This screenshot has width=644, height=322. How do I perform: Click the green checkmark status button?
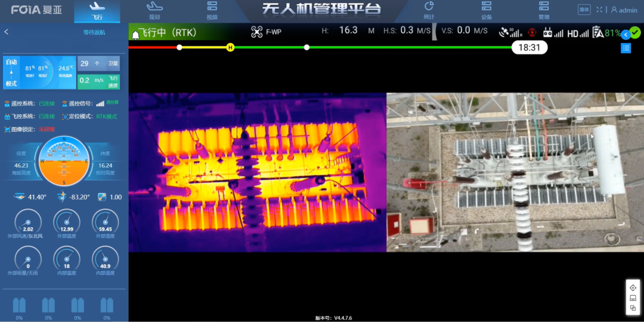click(x=635, y=33)
